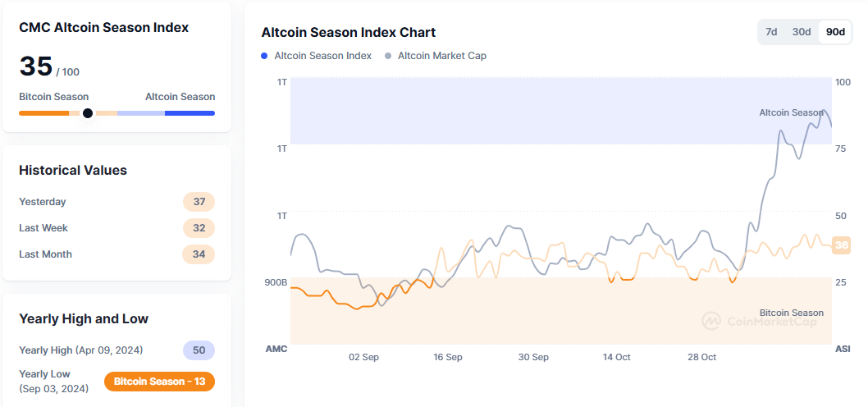Click the Altcoin Season Index legend label
Viewport: 868px width, 407px height.
pos(322,56)
